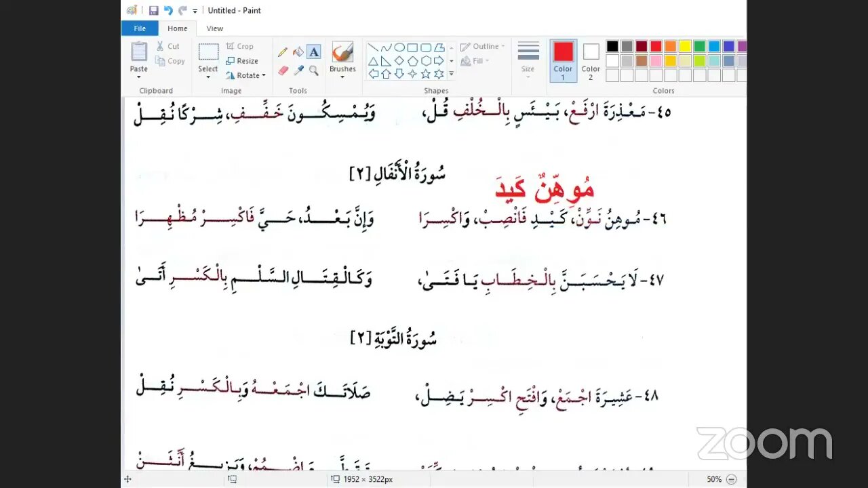Pick the pink color swatch

[x=656, y=61]
